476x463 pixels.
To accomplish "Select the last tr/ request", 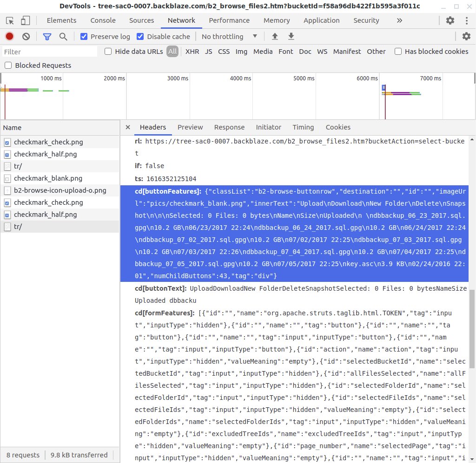I will (60, 227).
